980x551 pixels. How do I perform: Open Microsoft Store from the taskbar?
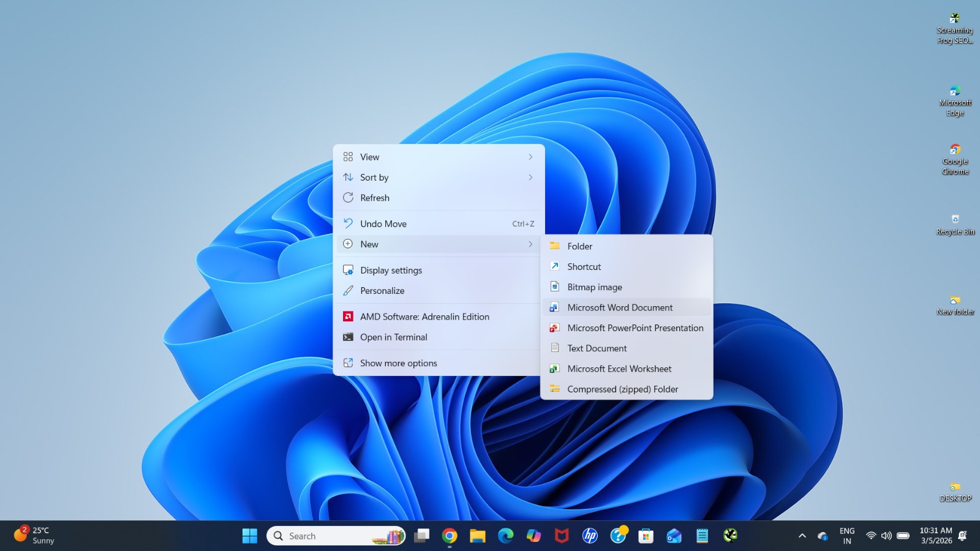pos(646,536)
